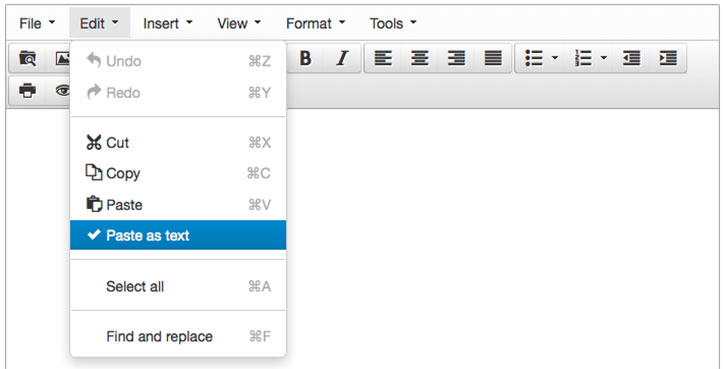Open the Tools menu
Image resolution: width=725 pixels, height=369 pixels.
tap(393, 23)
